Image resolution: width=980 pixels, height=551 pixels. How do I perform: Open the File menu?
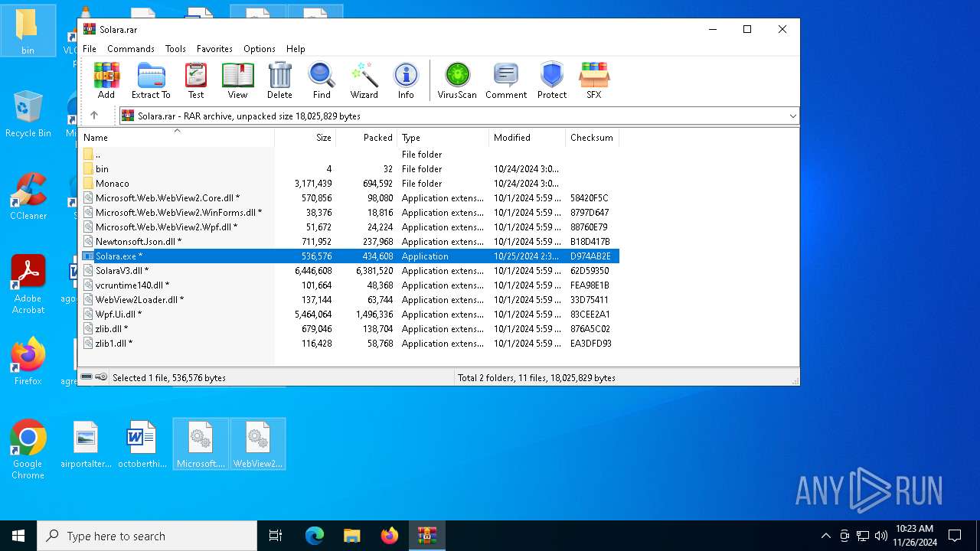(90, 48)
